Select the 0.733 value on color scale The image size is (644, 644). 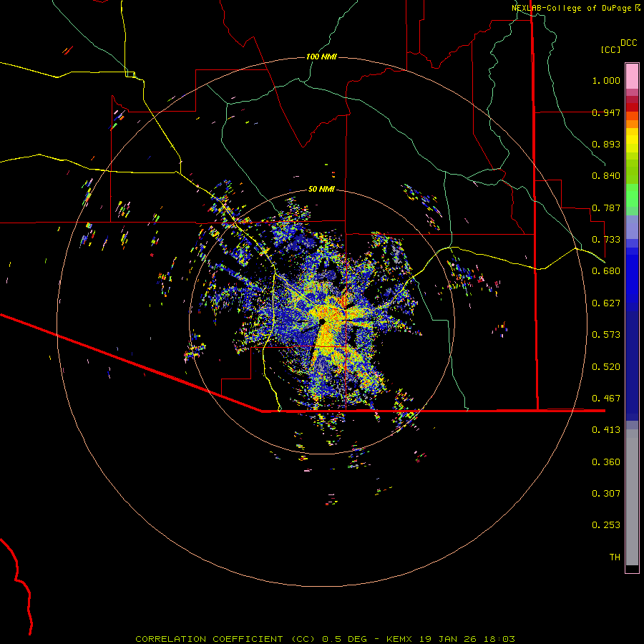[x=606, y=240]
